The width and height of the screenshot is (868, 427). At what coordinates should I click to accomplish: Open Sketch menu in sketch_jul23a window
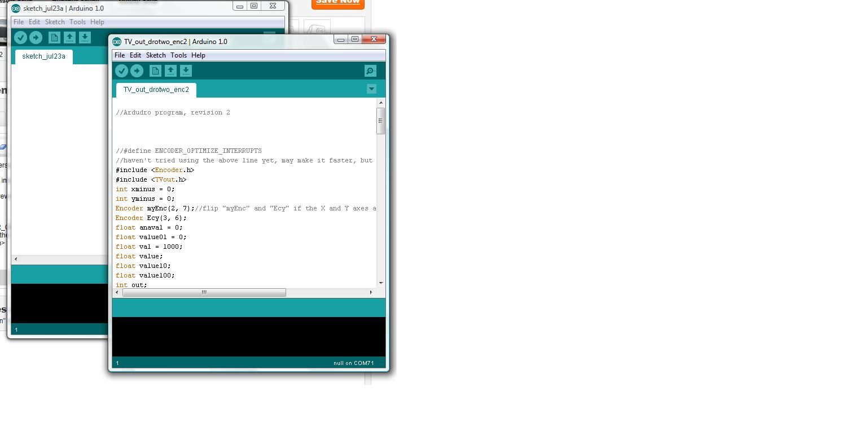point(55,22)
